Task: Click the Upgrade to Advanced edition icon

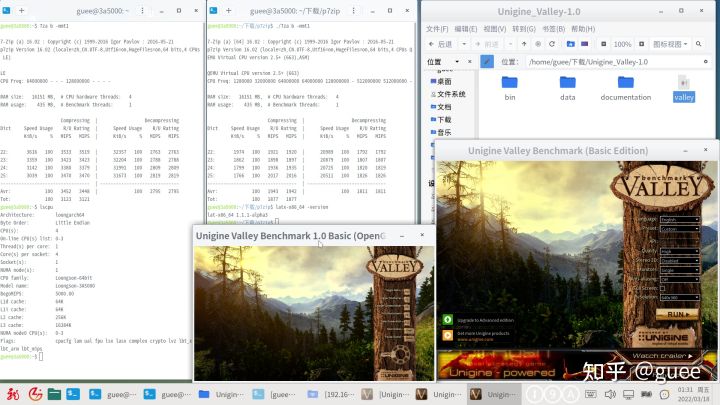Action: (447, 320)
